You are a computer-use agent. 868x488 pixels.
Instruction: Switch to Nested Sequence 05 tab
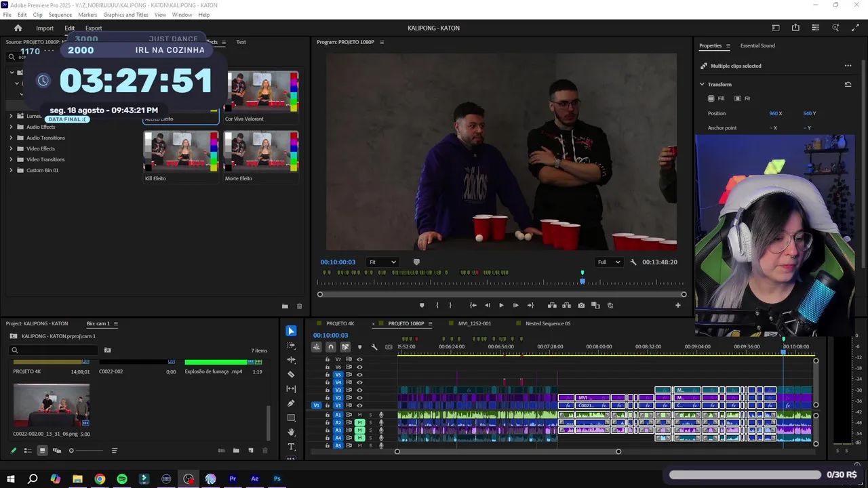548,323
